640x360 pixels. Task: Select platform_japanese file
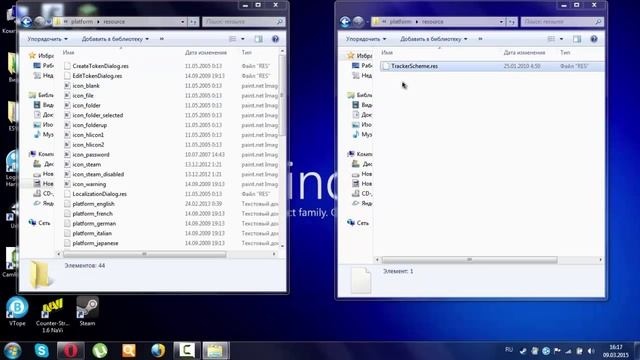(95, 243)
